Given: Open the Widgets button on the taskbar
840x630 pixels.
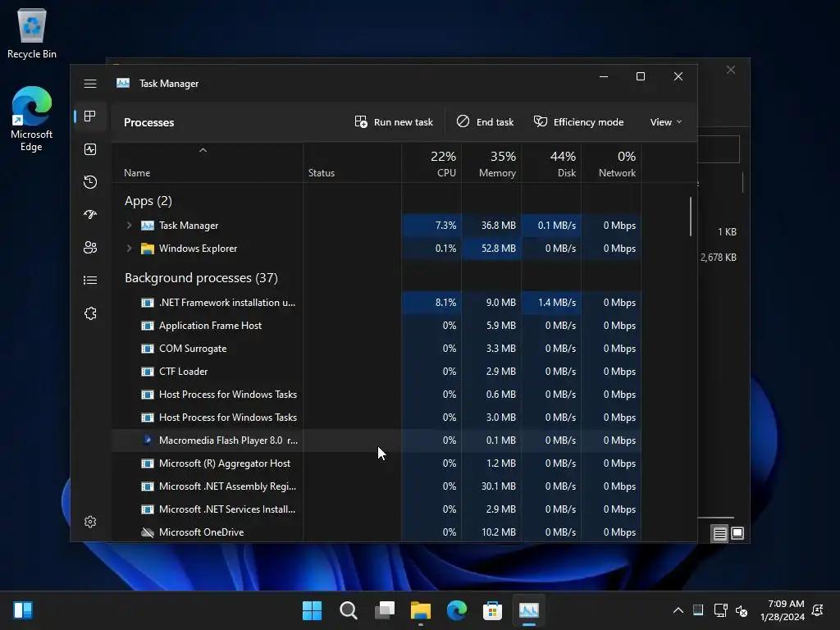Looking at the screenshot, I should click(x=23, y=610).
